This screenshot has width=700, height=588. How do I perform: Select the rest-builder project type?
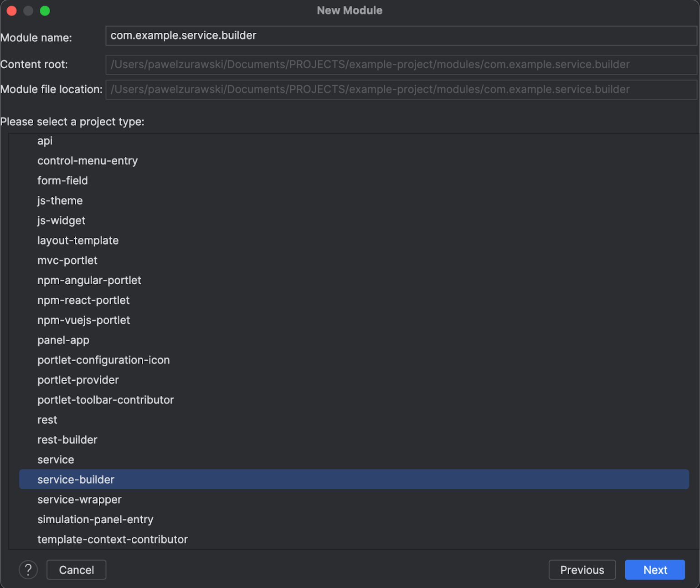67,440
